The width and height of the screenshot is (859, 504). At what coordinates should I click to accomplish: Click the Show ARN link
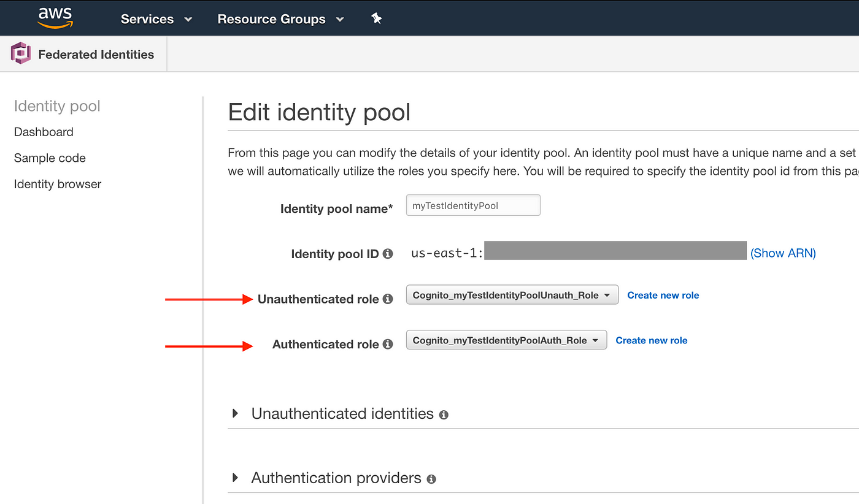tap(783, 253)
